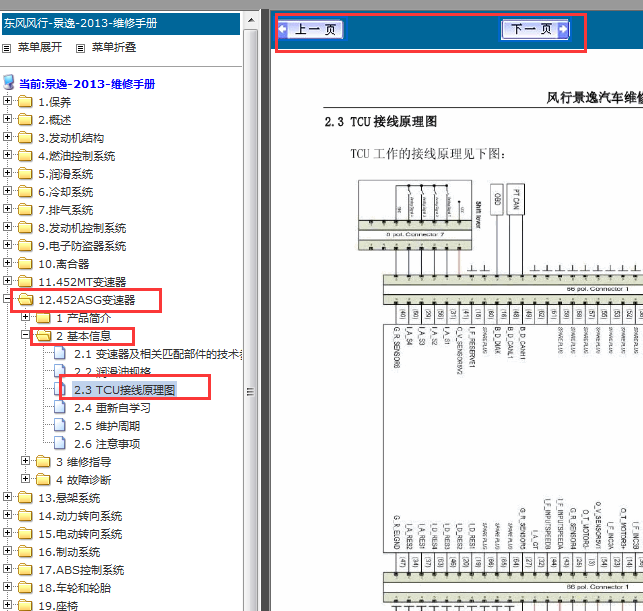Click the TCU wiring diagram image
The image size is (643, 611).
500,395
